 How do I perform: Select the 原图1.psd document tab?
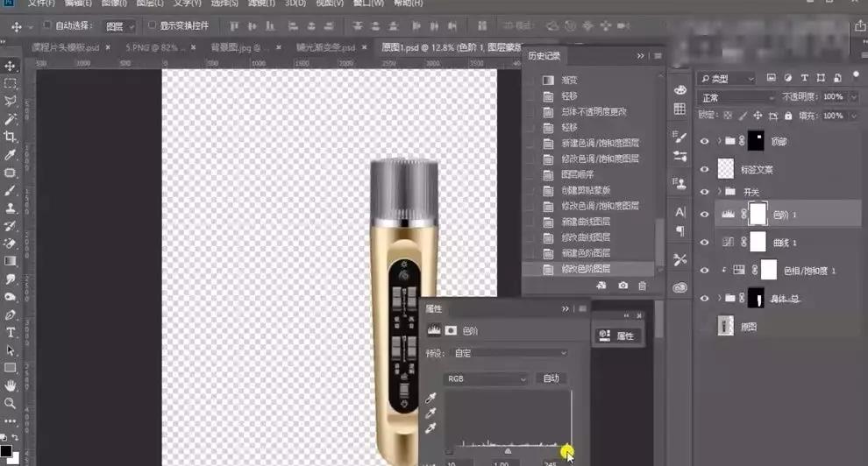452,47
